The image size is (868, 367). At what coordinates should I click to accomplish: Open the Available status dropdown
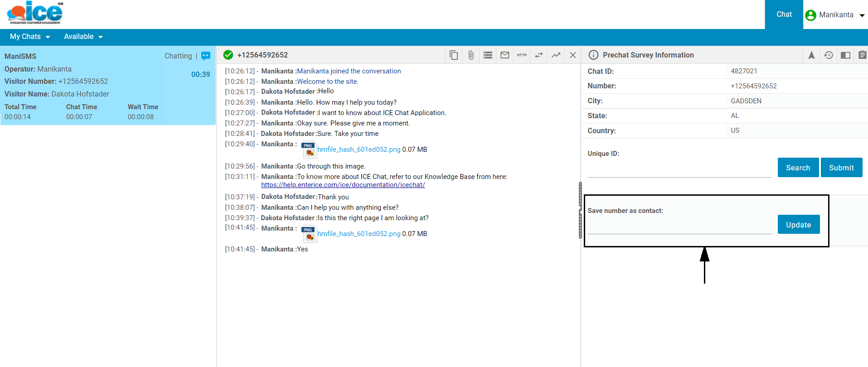click(83, 37)
